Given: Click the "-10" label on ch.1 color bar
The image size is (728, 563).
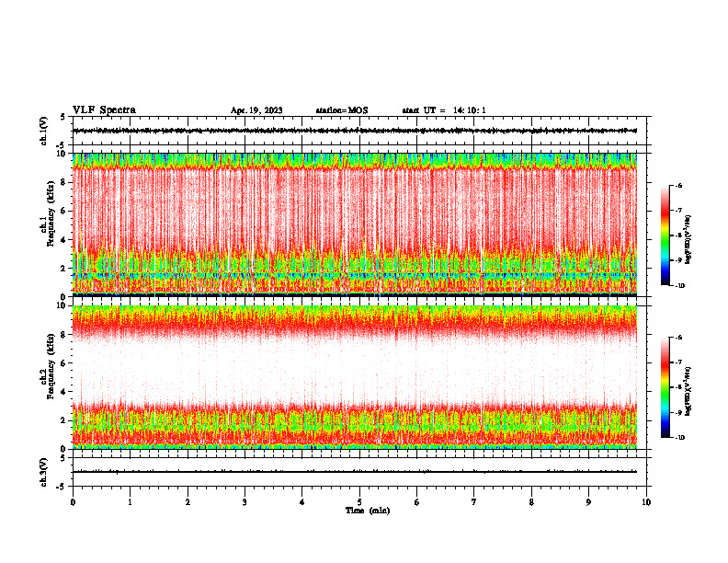Looking at the screenshot, I should (x=679, y=286).
